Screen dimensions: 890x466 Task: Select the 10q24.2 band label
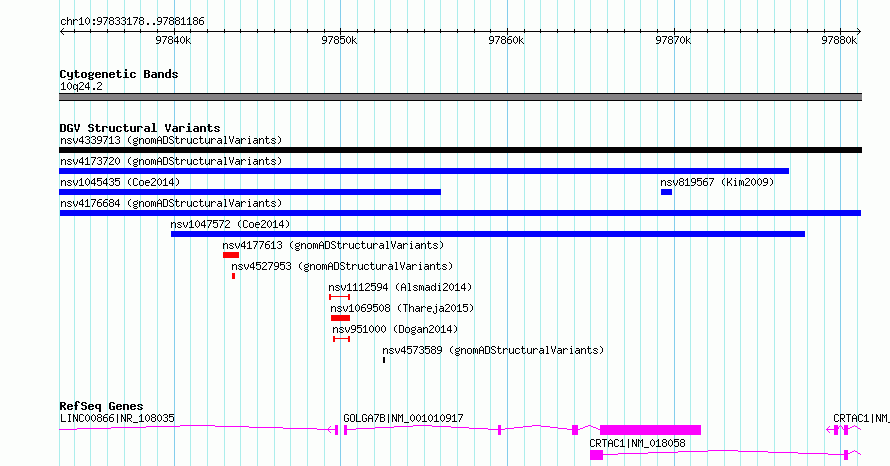point(81,86)
